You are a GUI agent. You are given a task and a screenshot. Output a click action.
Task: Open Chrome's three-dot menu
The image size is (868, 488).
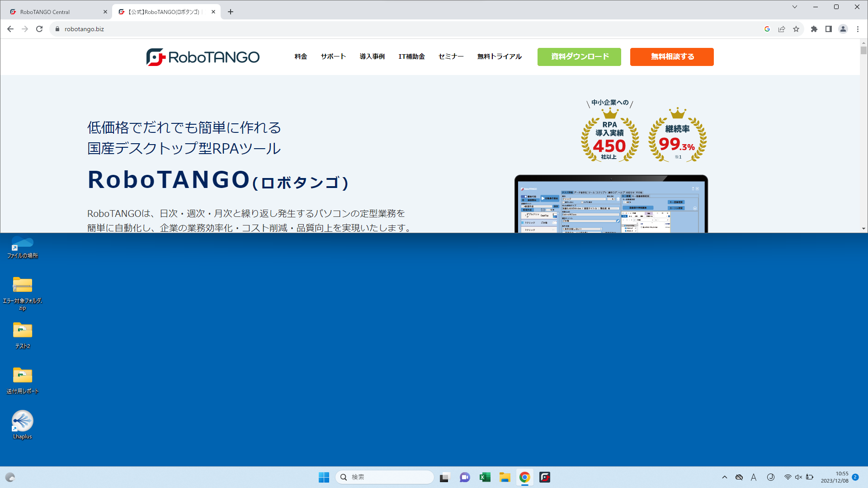click(858, 29)
